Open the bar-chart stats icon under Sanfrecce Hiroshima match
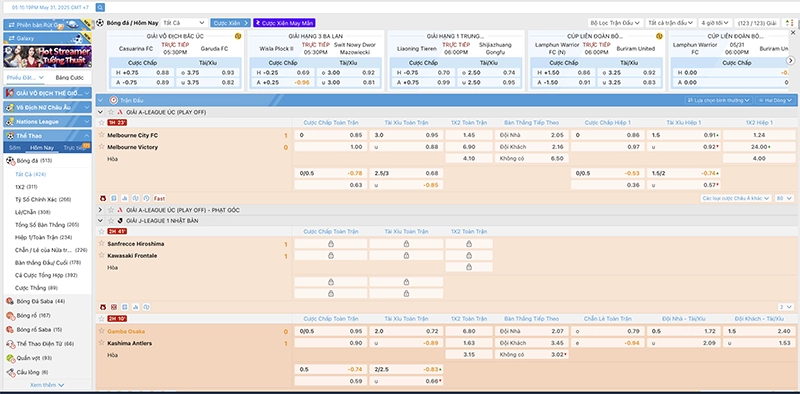 click(x=136, y=307)
